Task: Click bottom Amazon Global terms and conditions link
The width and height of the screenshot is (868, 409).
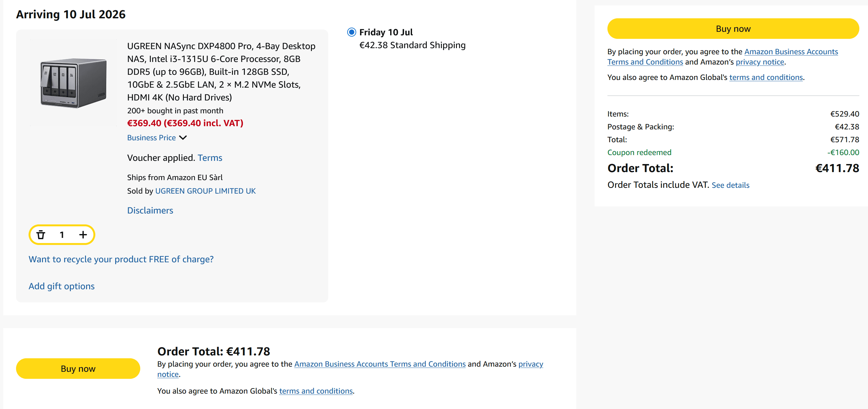Action: coord(316,391)
